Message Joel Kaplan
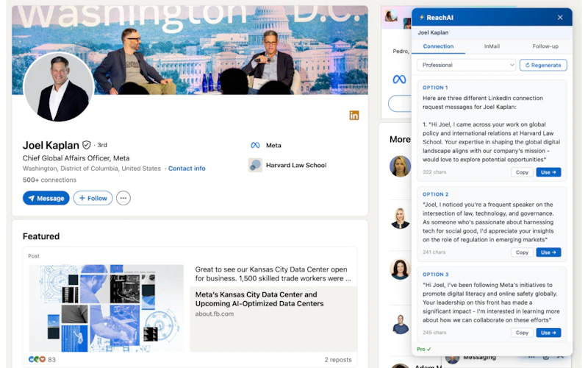Screen dimensions: 588x368 (x=46, y=198)
